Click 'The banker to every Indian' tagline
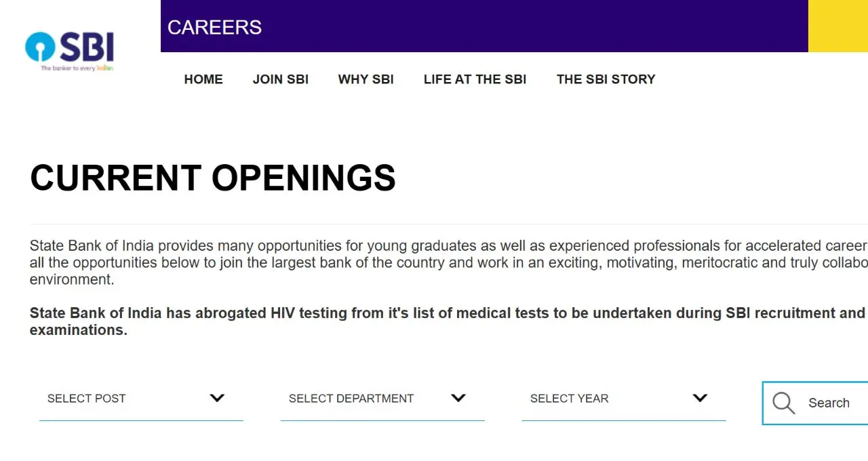 (x=77, y=68)
